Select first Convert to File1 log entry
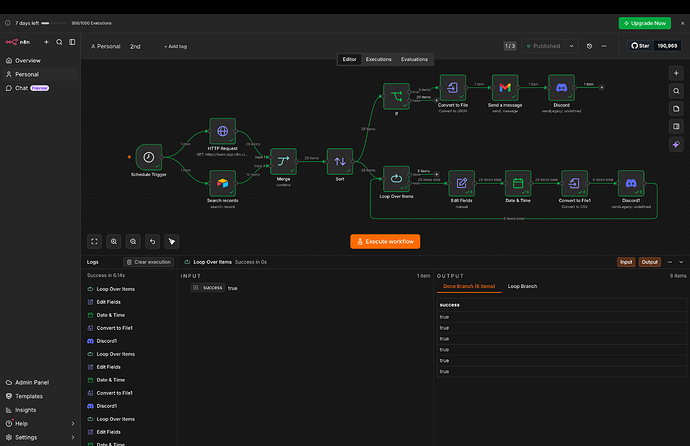This screenshot has height=446, width=690. pyautogui.click(x=114, y=328)
